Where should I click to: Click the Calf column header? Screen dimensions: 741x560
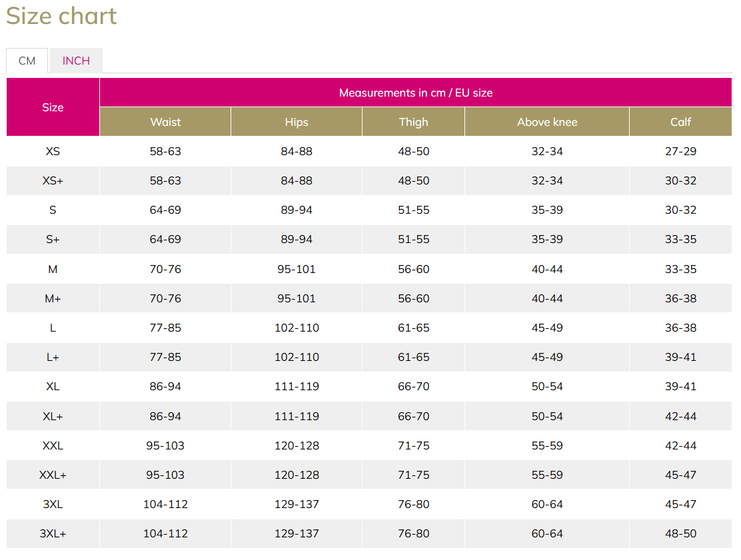coord(680,122)
